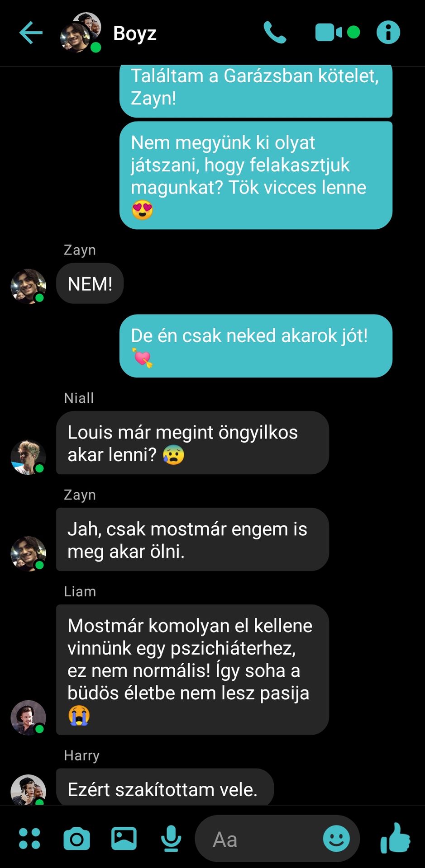Open the four-dot more apps menu

[29, 839]
